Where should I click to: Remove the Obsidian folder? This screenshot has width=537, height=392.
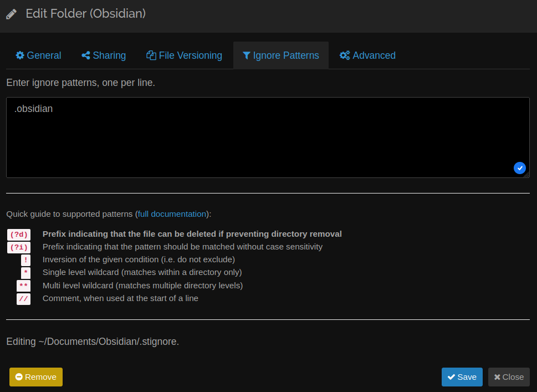(x=36, y=377)
